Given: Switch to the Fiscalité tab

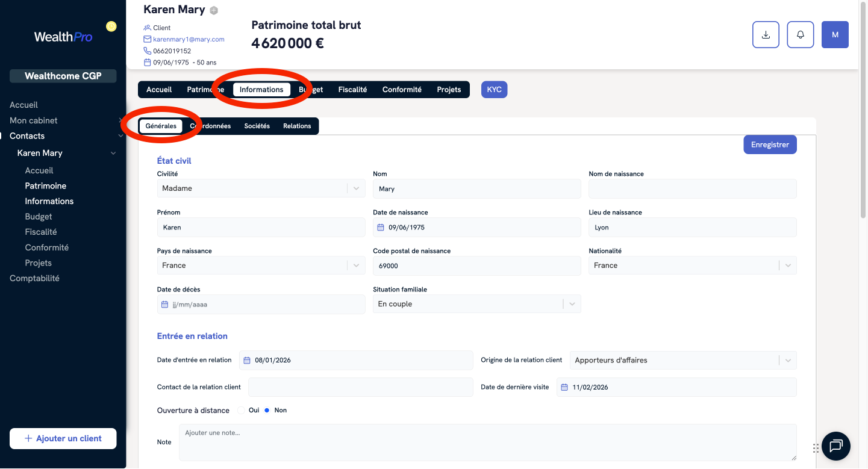Looking at the screenshot, I should click(352, 90).
